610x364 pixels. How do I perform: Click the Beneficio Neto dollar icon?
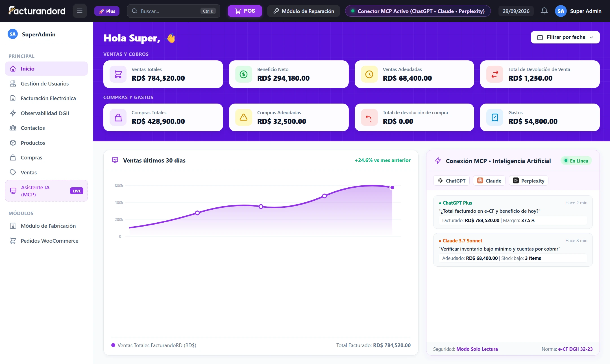point(243,74)
